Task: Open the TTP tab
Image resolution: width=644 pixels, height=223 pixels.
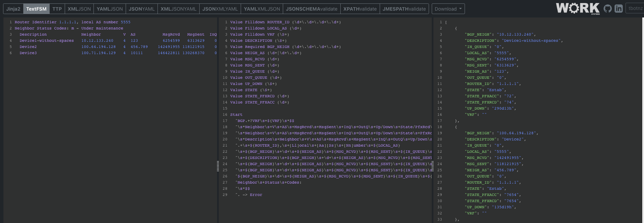Action: point(57,9)
